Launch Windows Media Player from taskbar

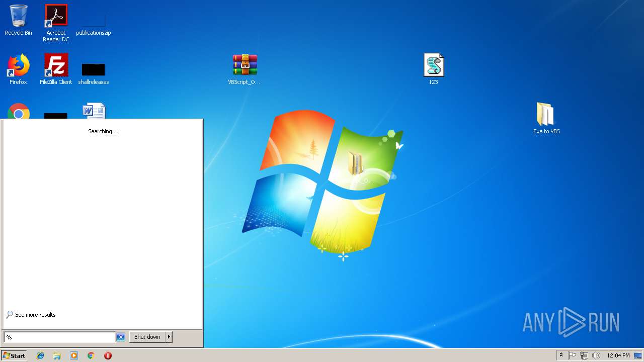pos(74,355)
